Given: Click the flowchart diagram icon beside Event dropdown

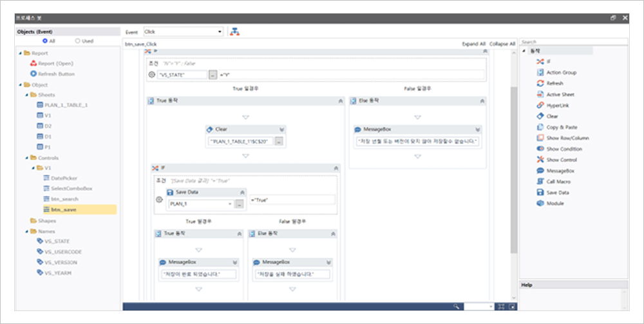Looking at the screenshot, I should pos(234,32).
